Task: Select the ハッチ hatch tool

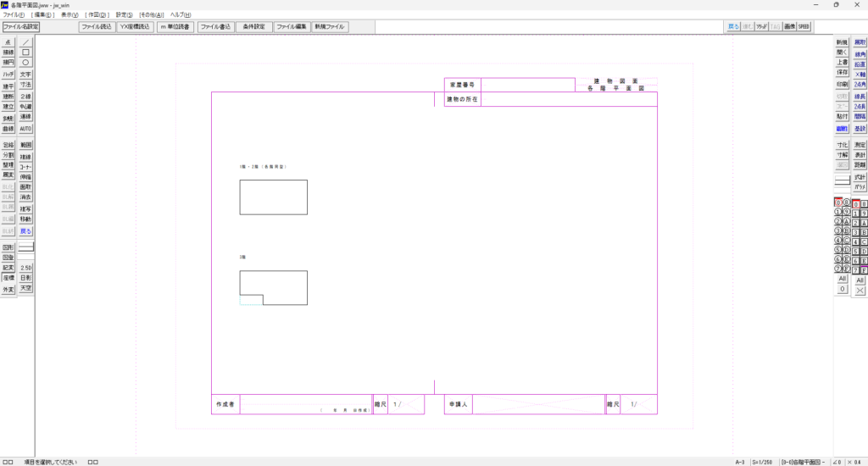Action: tap(8, 75)
